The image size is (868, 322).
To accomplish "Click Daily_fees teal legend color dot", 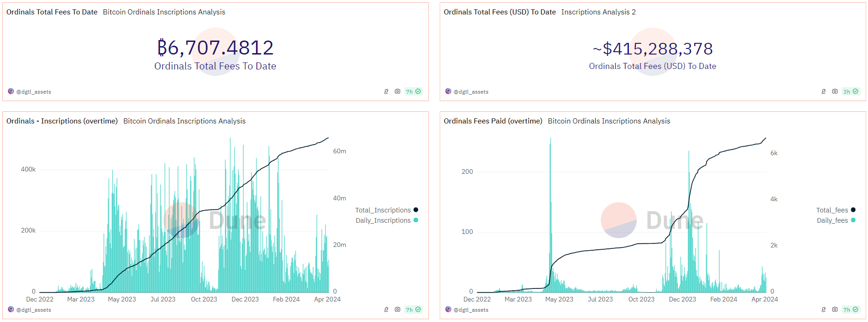I will coord(853,220).
